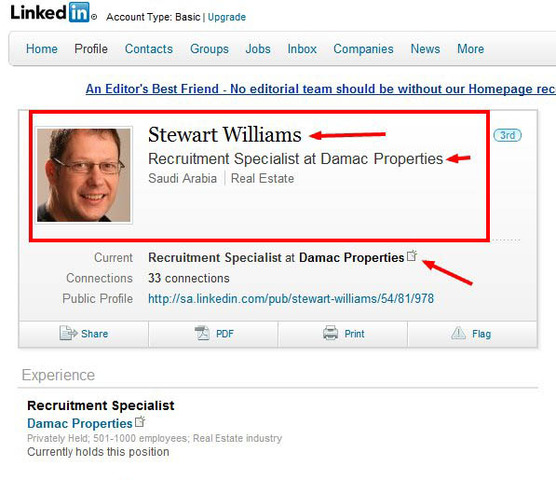556x480 pixels.
Task: Go to Contacts in navigation
Action: [x=149, y=49]
